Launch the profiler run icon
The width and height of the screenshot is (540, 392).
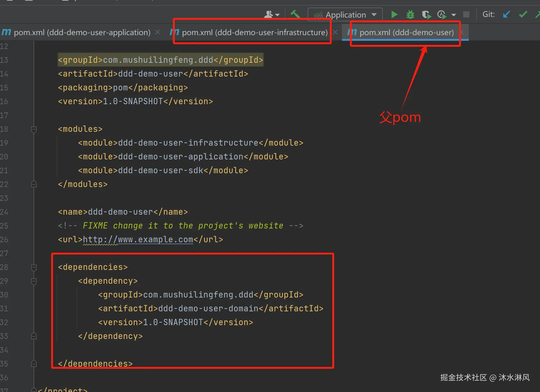tap(442, 14)
